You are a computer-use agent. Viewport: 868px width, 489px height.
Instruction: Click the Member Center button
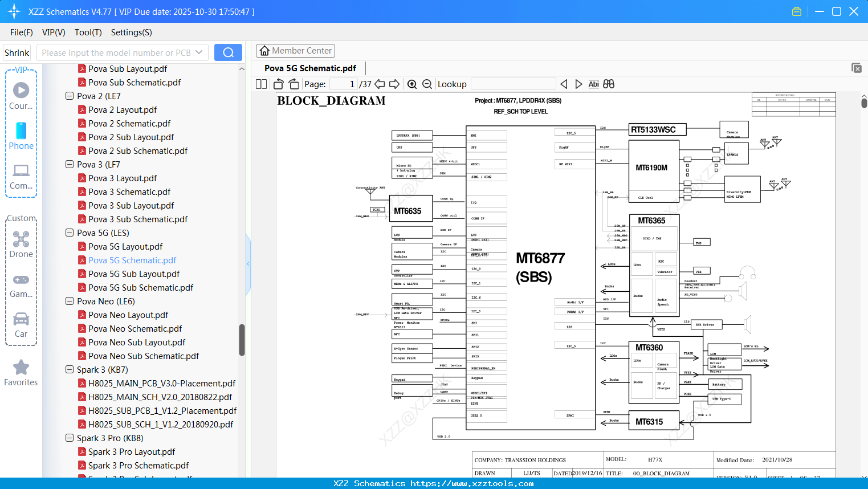click(295, 50)
